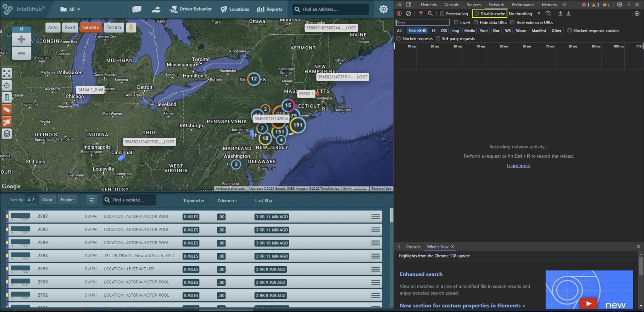This screenshot has width=644, height=312.
Task: Open hamburger menu for vehicle 2887
Action: coord(376,216)
